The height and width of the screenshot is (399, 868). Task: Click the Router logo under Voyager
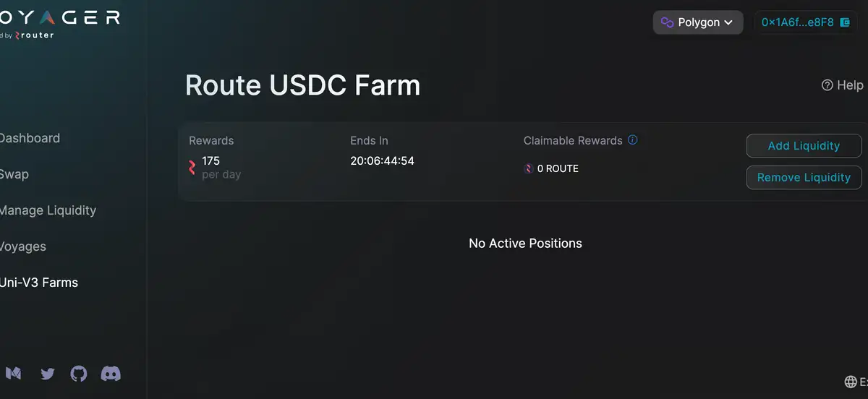pos(34,35)
